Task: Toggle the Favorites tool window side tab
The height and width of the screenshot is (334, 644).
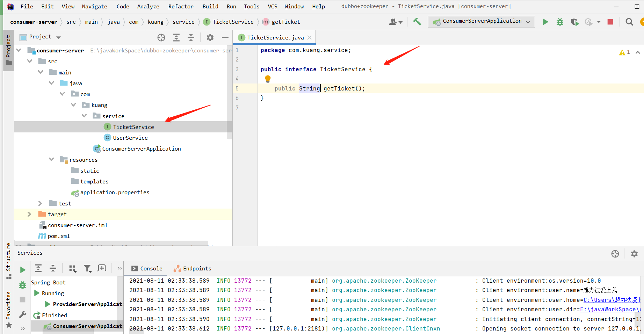Action: 8,310
